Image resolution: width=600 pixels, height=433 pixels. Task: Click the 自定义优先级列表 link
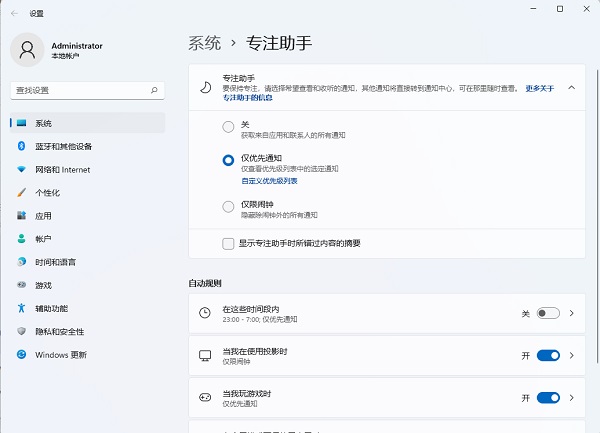click(269, 181)
